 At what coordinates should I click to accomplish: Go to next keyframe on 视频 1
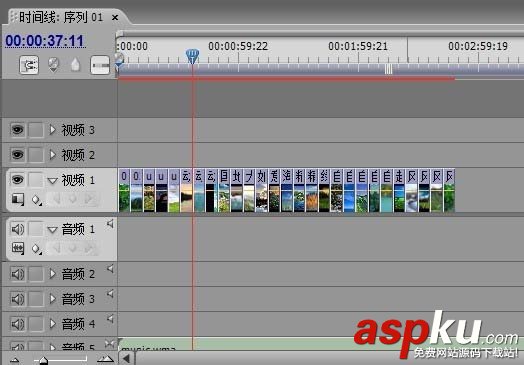(89, 199)
